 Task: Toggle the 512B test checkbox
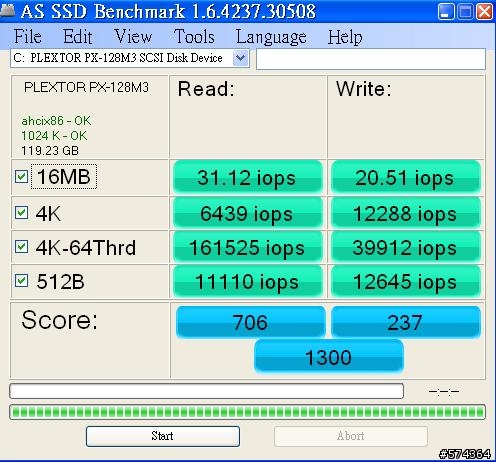(x=21, y=281)
